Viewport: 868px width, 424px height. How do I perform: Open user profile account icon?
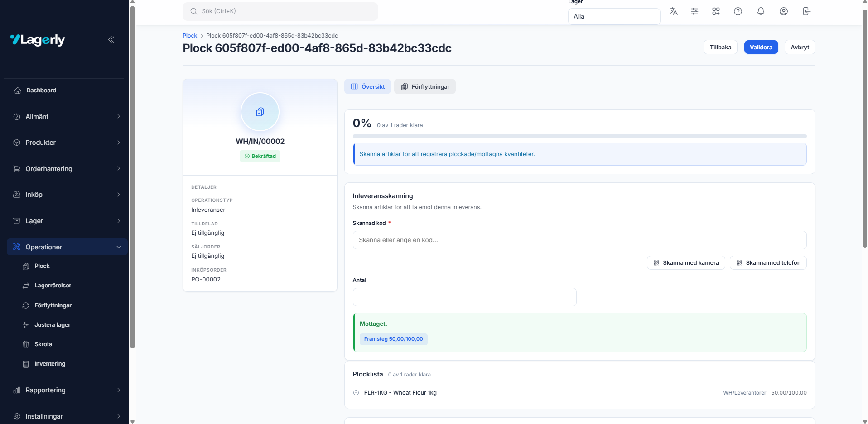(783, 12)
